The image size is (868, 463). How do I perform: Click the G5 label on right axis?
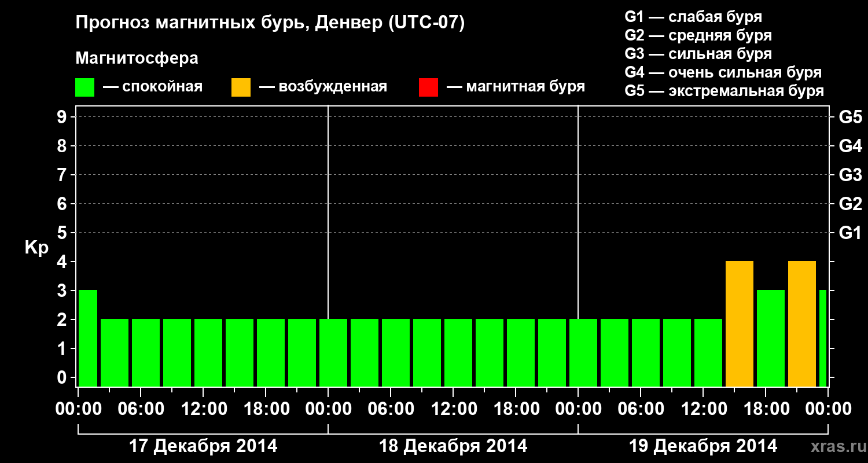pyautogui.click(x=851, y=117)
